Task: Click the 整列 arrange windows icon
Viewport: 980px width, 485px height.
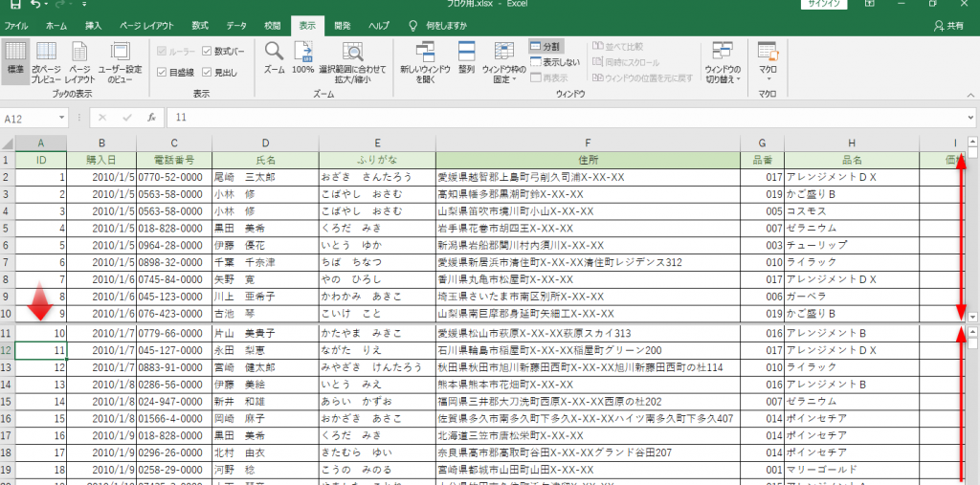Action: [466, 58]
